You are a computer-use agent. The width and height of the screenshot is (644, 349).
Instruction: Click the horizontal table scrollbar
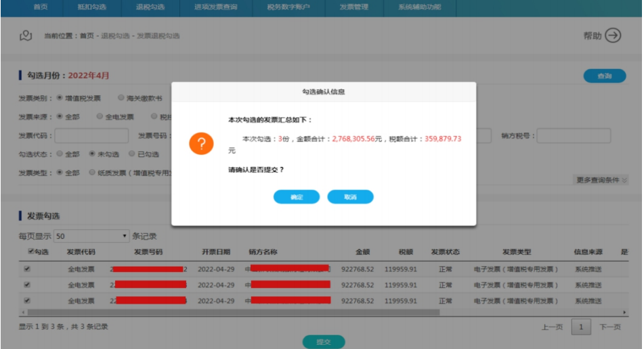click(233, 312)
